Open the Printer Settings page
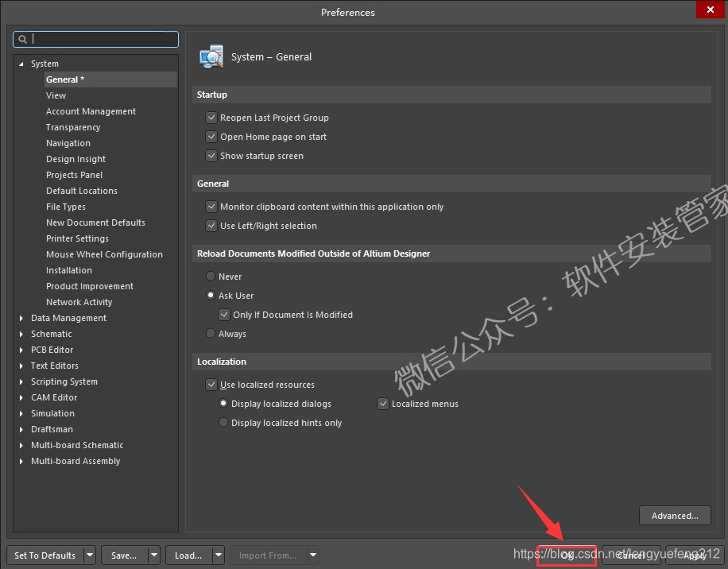 pos(77,238)
